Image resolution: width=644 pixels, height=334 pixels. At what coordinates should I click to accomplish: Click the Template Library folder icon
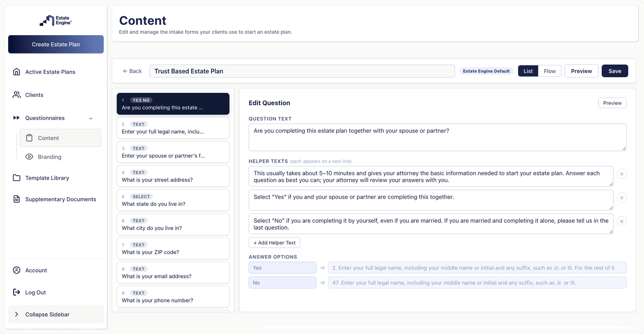(x=17, y=178)
